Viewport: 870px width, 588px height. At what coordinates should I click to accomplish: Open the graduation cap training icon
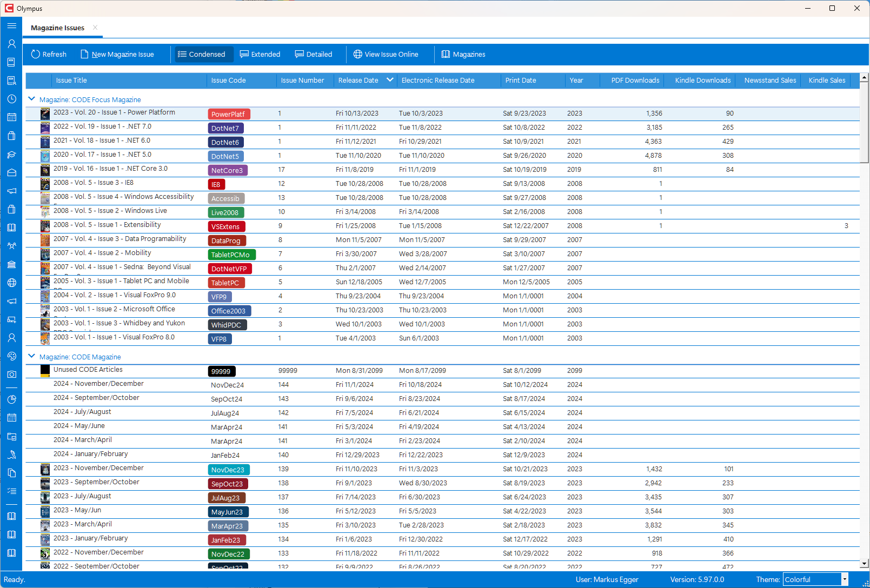[x=11, y=154]
